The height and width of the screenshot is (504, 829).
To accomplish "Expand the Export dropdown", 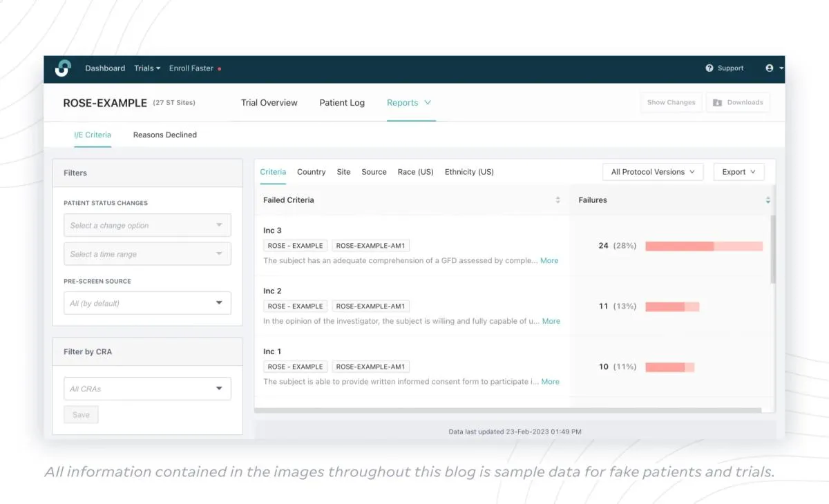I will [x=739, y=172].
